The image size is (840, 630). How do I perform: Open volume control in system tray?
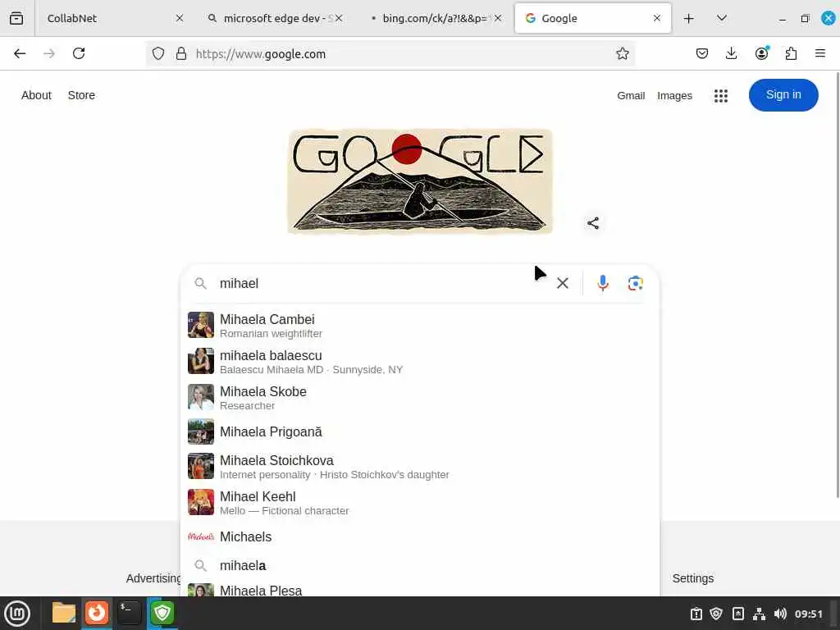[780, 614]
